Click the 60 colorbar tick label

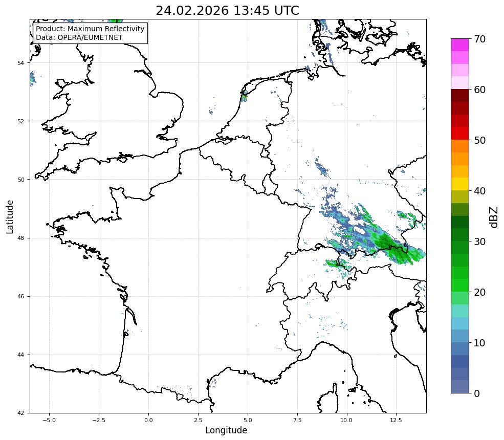pyautogui.click(x=479, y=90)
